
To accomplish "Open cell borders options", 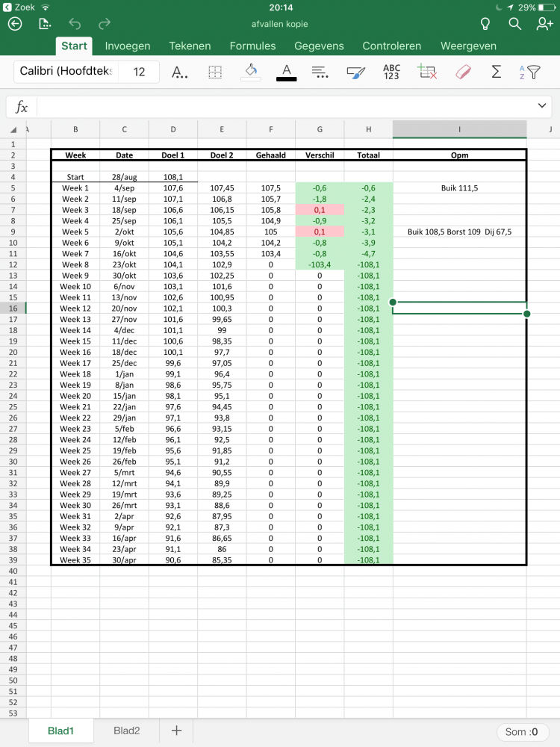I will [215, 72].
